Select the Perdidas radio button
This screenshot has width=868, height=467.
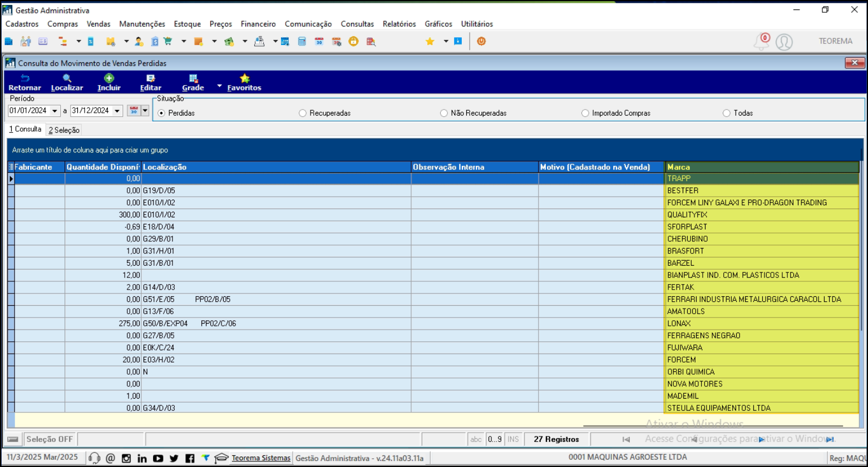point(162,113)
